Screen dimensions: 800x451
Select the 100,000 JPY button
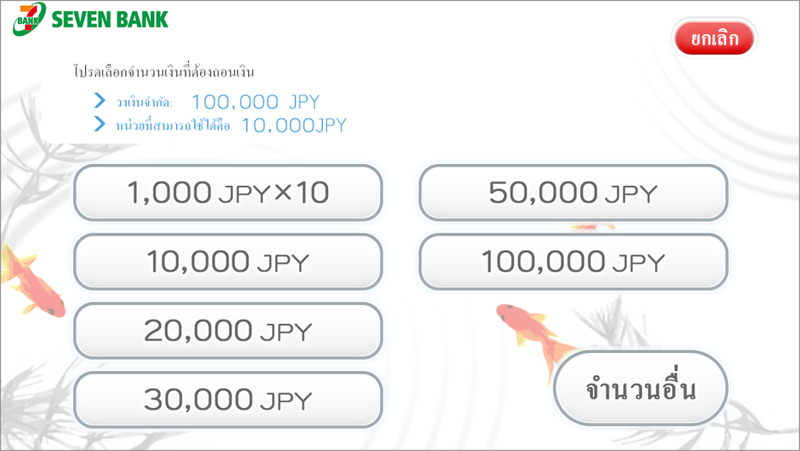(573, 262)
